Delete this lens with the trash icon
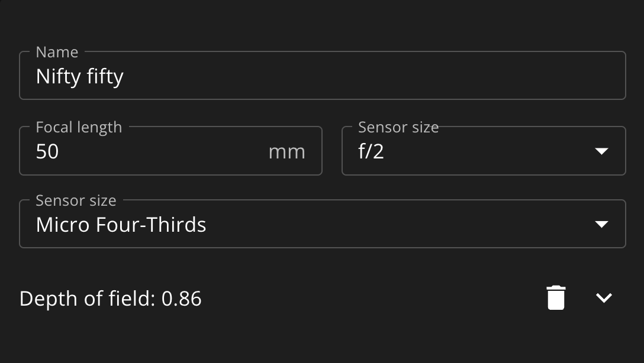This screenshot has height=363, width=644. (556, 298)
